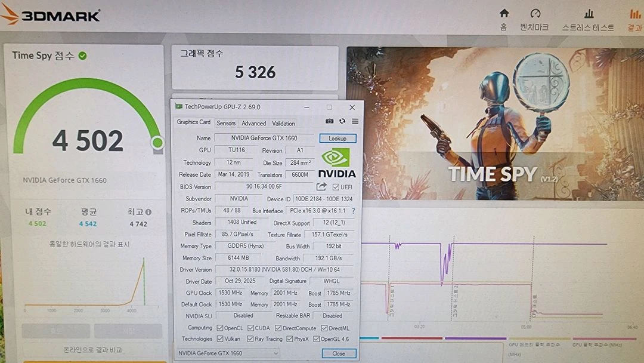Viewport: 644px width, 363px height.
Task: Open the 스트레스 테스트 stress test icon
Action: pyautogui.click(x=589, y=14)
